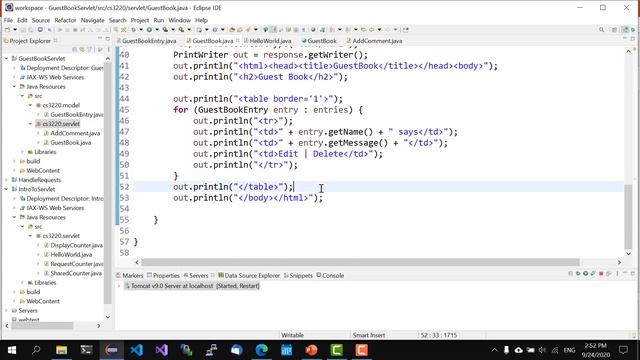Collapse GuestBookServlet Java Resources node
This screenshot has width=640, height=360.
coord(15,87)
